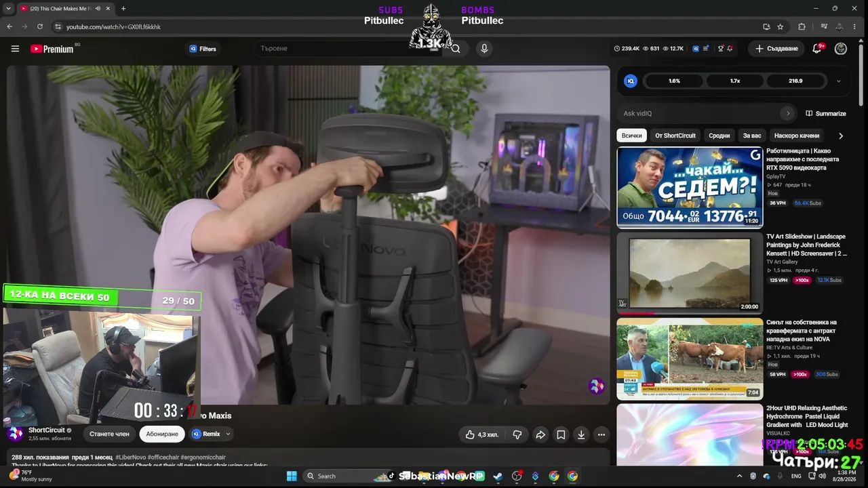Select the 1.7x vidIQ stat pill
Viewport: 868px width, 488px height.
coord(735,81)
